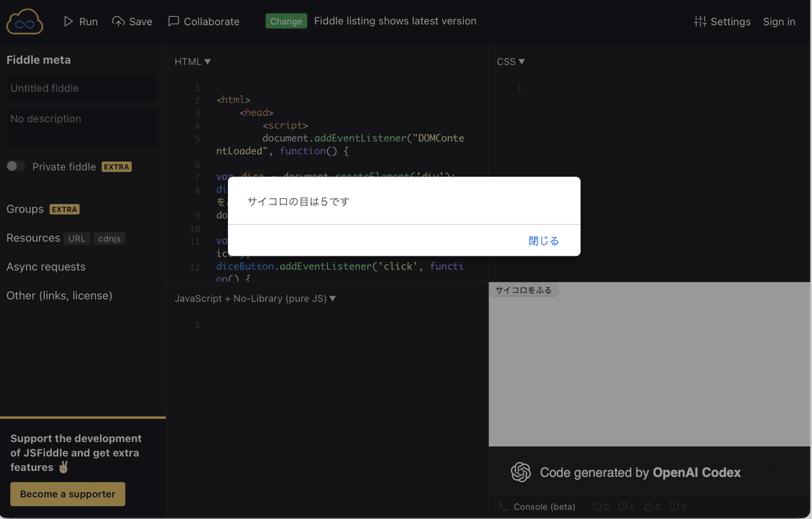Click the JSFiddle logo
Image resolution: width=812 pixels, height=519 pixels.
24,21
